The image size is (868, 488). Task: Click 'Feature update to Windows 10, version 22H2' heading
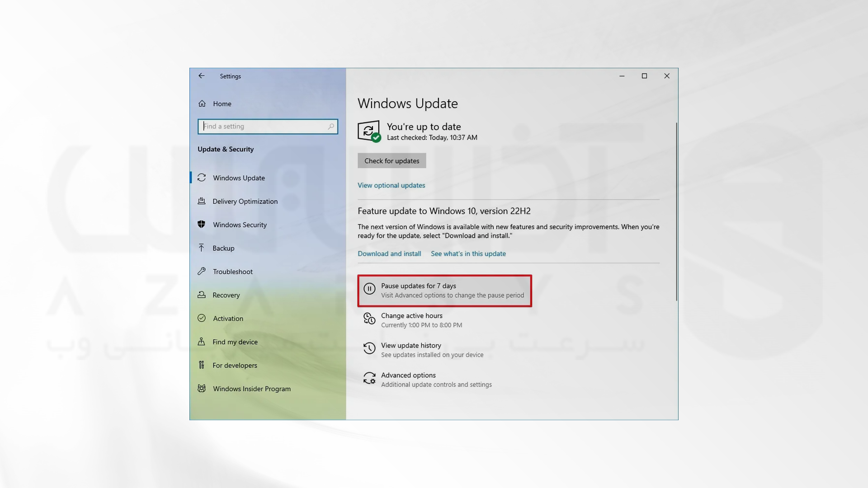pos(444,211)
